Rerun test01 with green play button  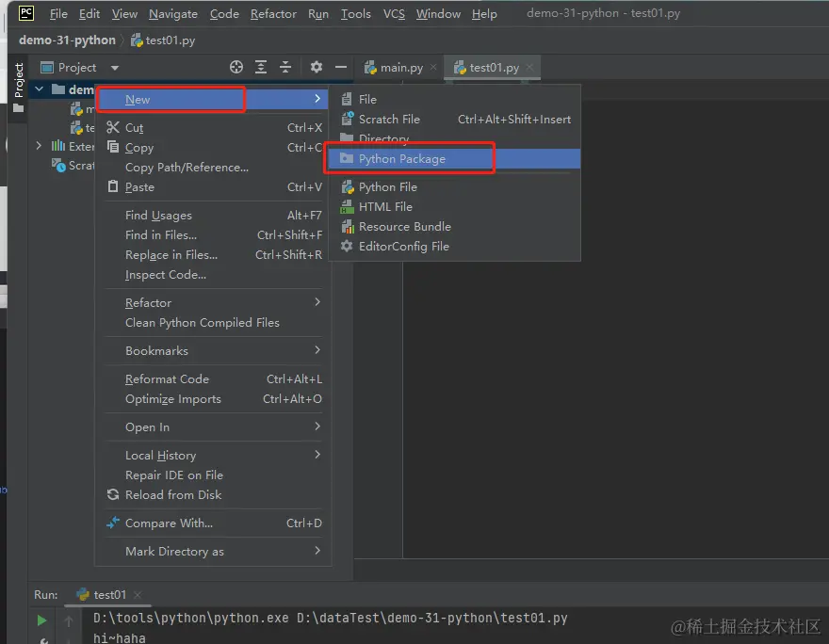coord(41,620)
